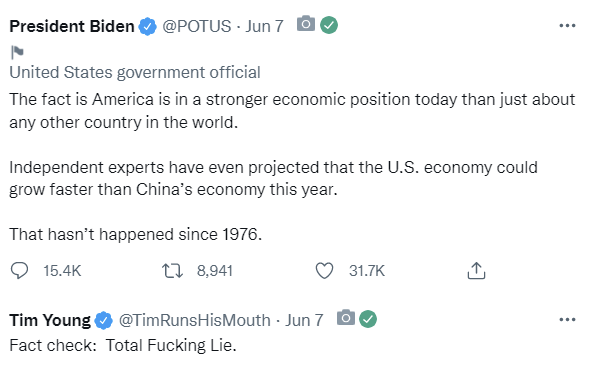Retweet the President Biden tweet
The width and height of the screenshot is (593, 371).
coord(172,271)
